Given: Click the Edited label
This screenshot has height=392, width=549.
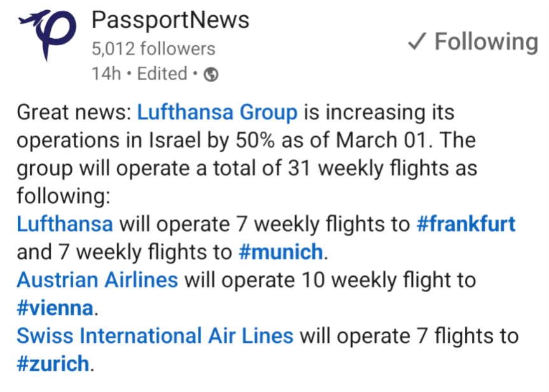Looking at the screenshot, I should [162, 74].
